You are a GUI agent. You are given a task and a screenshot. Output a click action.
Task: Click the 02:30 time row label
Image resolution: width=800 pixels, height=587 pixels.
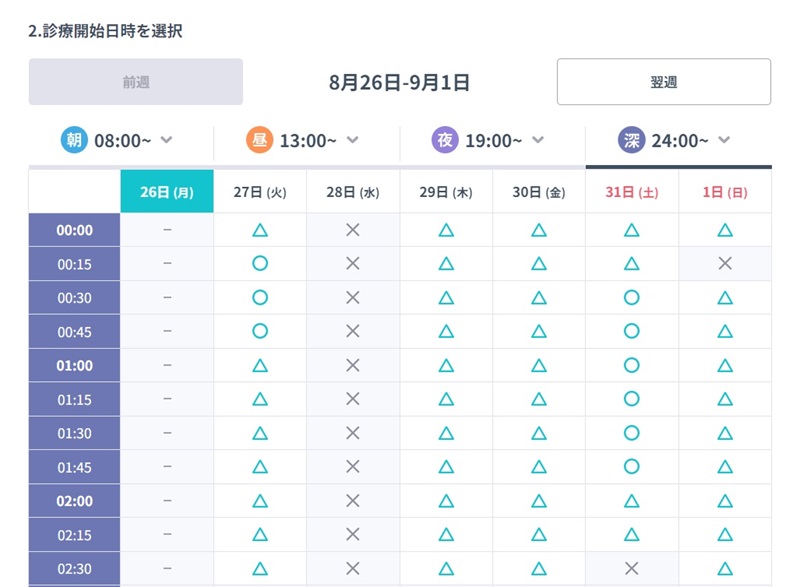74,568
